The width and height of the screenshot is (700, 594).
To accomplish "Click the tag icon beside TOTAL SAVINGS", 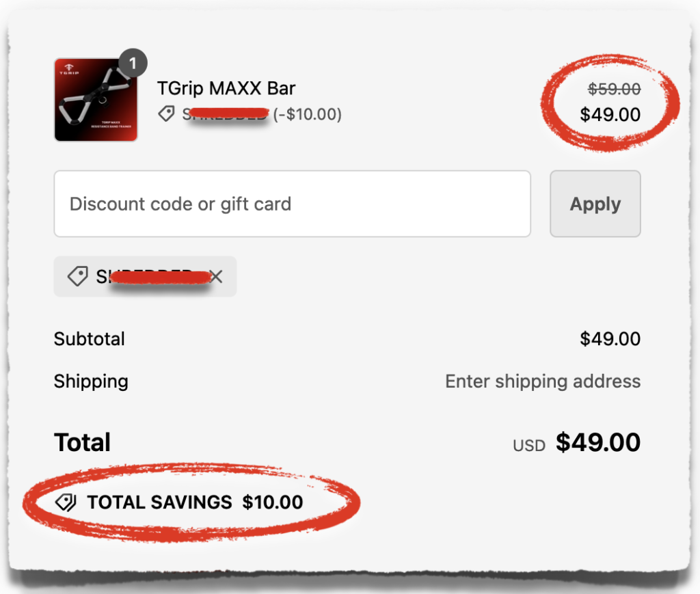I will click(x=66, y=502).
